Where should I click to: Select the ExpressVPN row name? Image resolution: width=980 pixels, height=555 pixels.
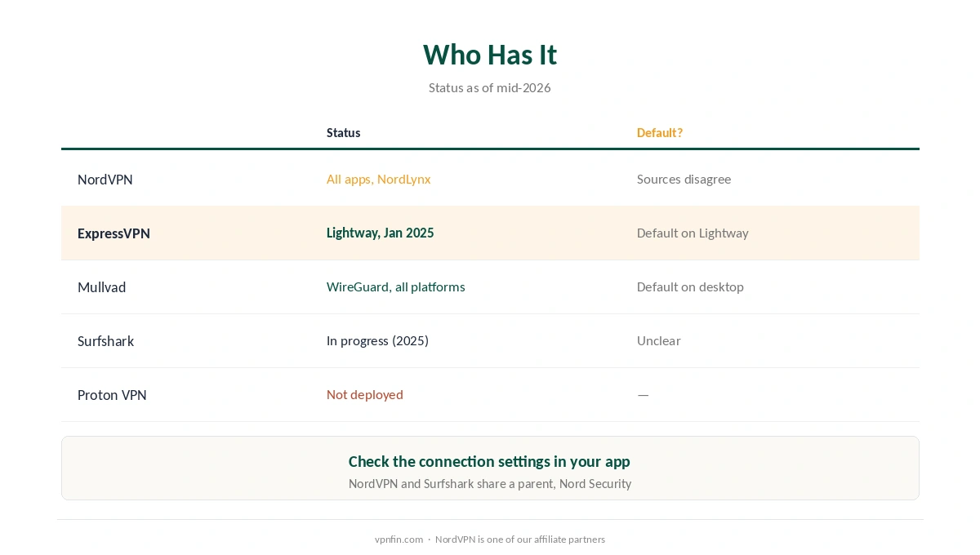(x=114, y=233)
